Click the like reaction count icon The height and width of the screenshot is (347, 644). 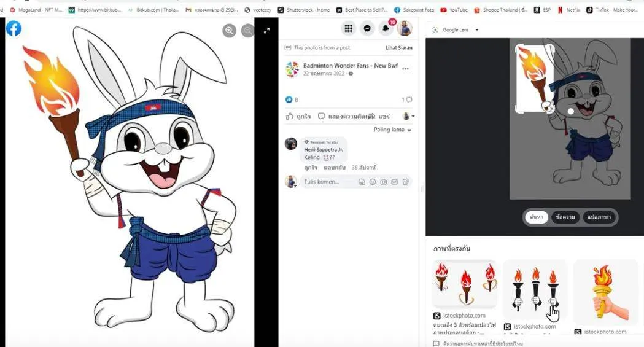pos(289,99)
